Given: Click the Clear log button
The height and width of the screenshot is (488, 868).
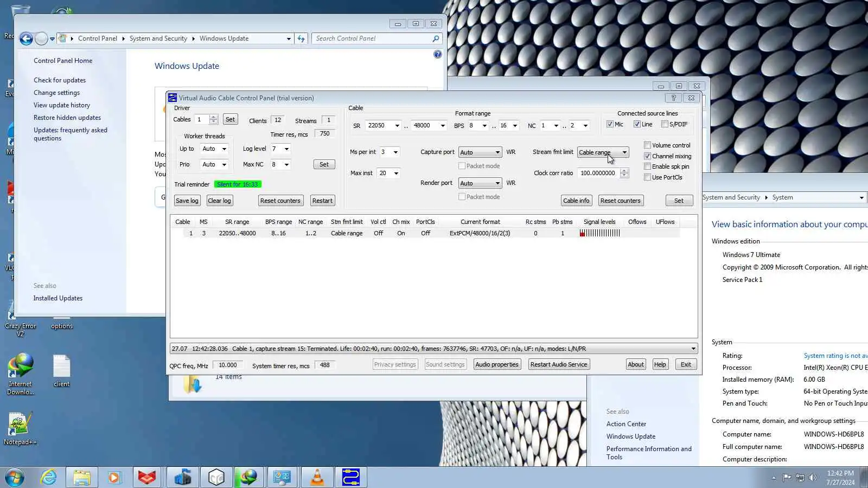Looking at the screenshot, I should (219, 201).
